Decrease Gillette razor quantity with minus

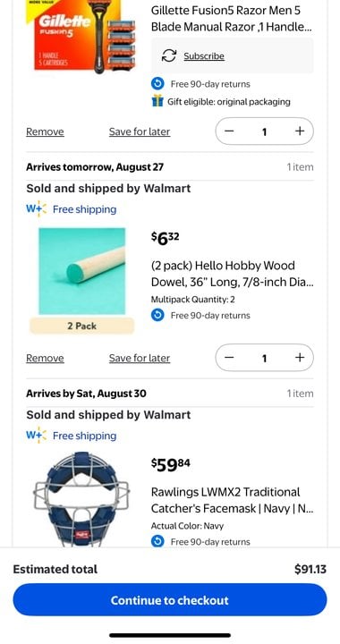click(x=229, y=131)
